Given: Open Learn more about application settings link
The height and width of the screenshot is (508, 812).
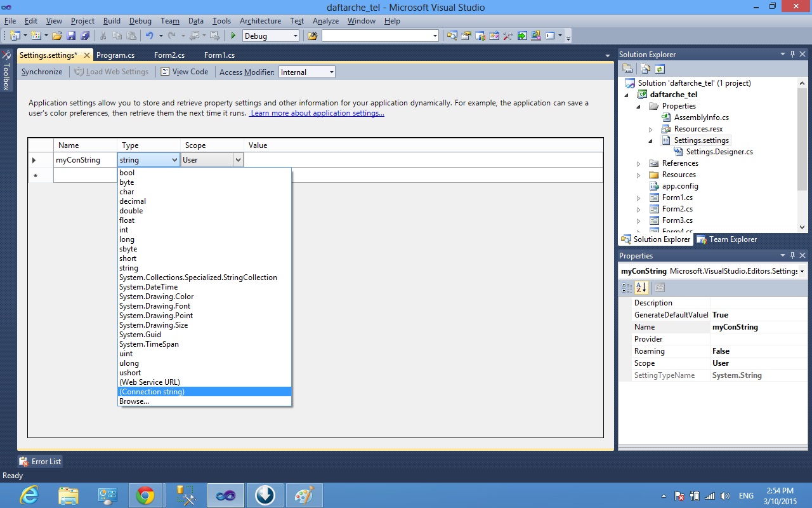Looking at the screenshot, I should [x=317, y=113].
